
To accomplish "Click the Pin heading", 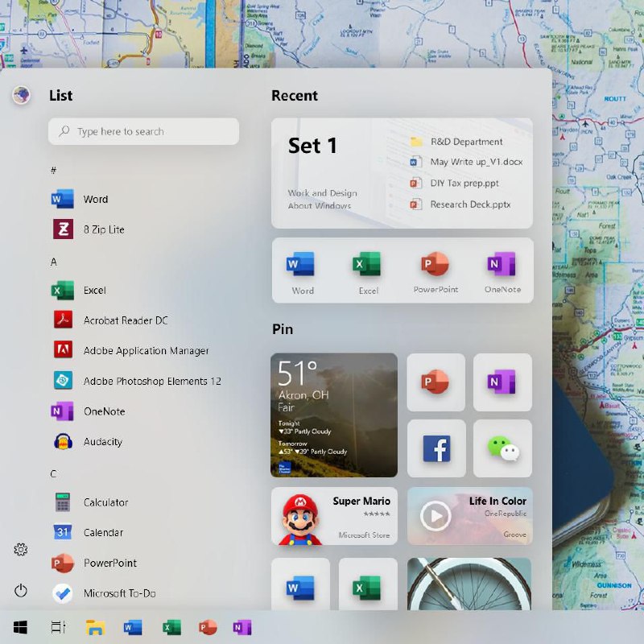I will [283, 329].
